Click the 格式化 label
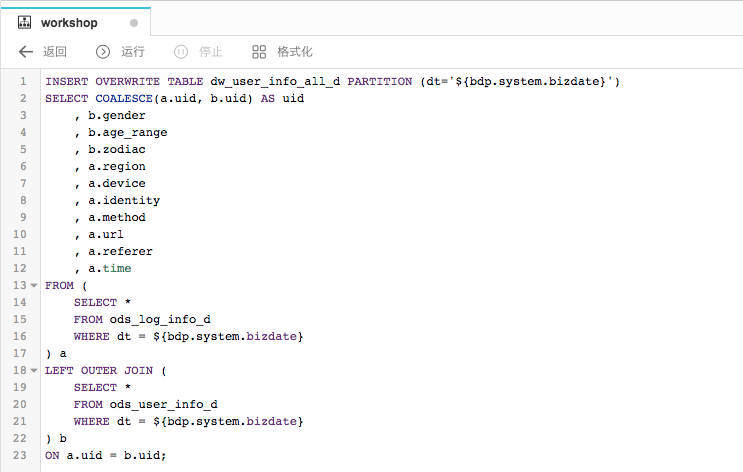Screen dimensions: 743x472 295,52
